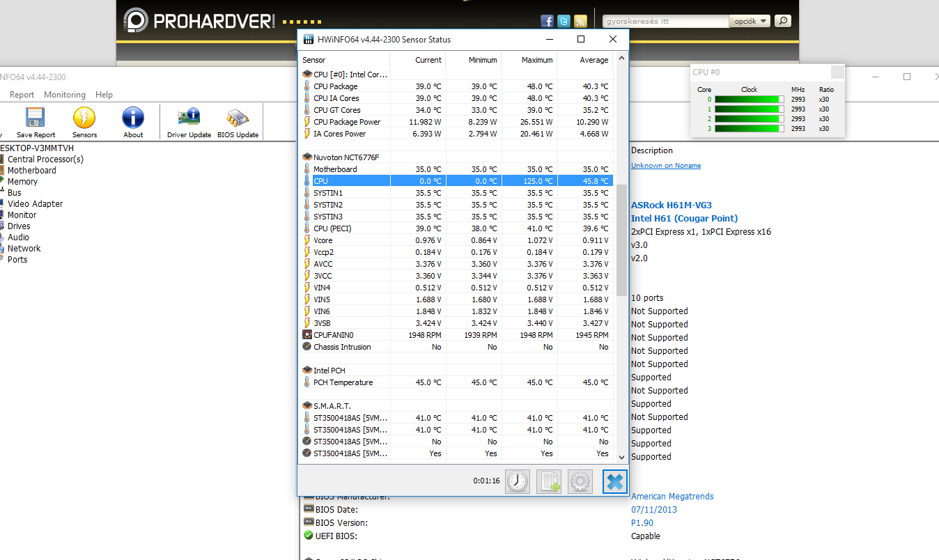The height and width of the screenshot is (560, 939).
Task: Click the Facebook icon on Prohardver page
Action: 547,22
